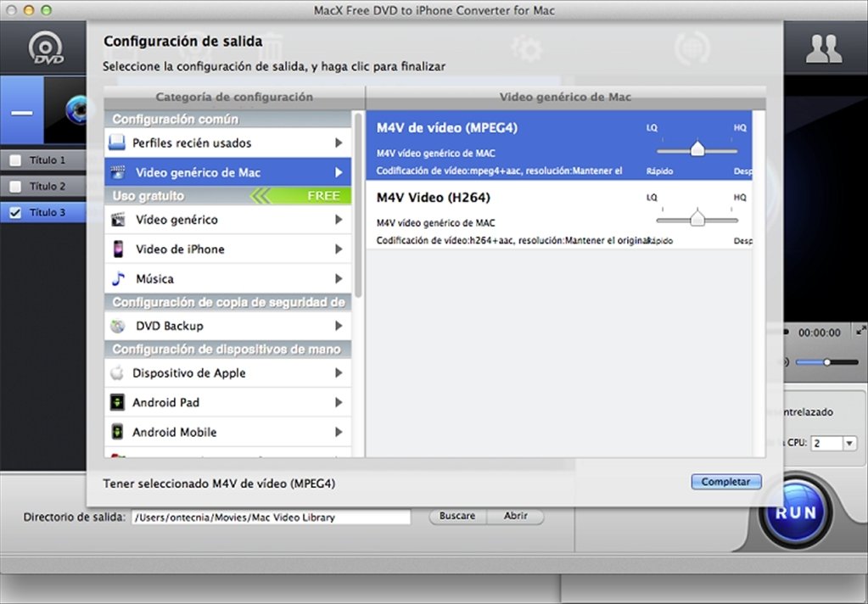Click the arrow on Video genérico de Mac
The width and height of the screenshot is (868, 604).
coord(339,172)
